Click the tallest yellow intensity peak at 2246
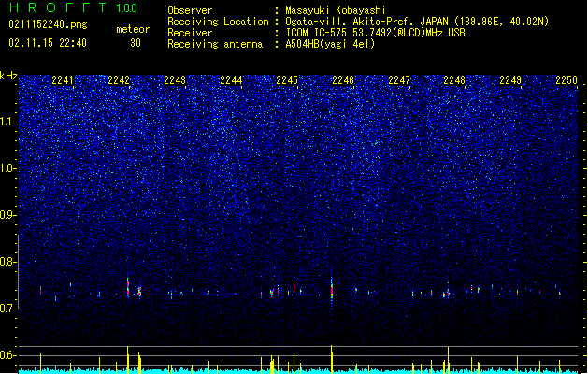Image resolution: width=588 pixels, height=374 pixels. 332,359
